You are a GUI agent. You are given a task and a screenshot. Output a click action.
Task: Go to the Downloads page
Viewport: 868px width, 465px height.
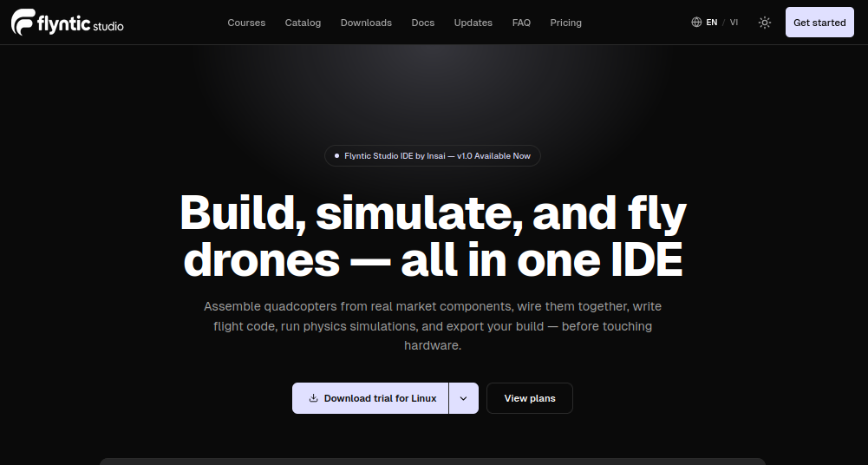(366, 23)
